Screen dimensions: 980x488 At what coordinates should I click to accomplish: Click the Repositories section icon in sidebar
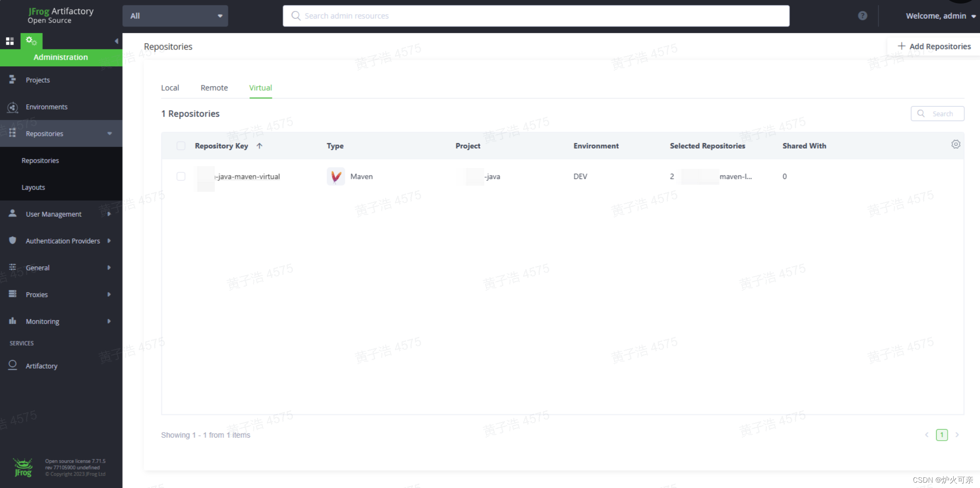pos(12,133)
